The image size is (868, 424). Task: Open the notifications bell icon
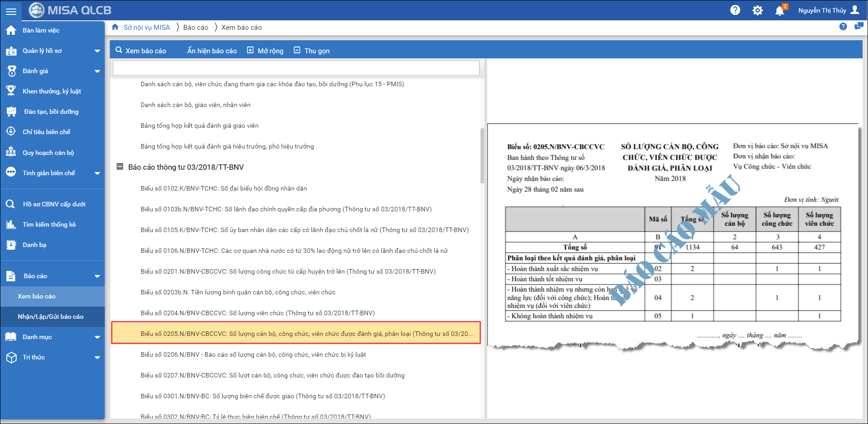coord(779,10)
